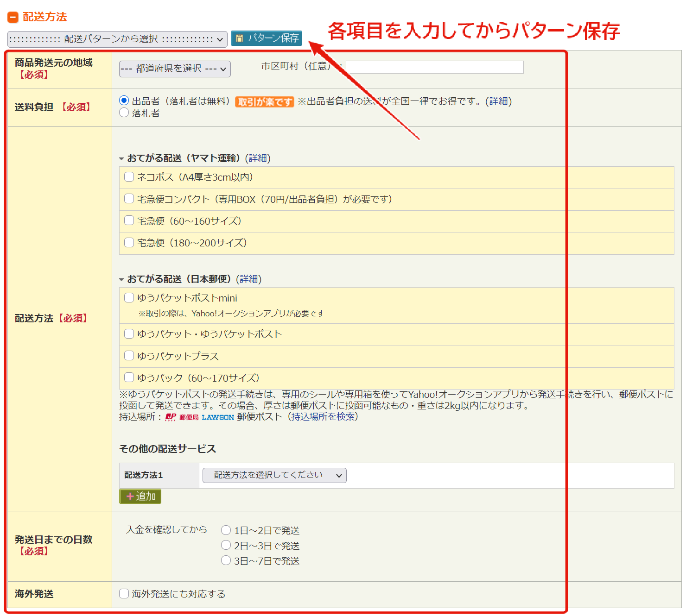Select 落札者 as shipping payer
This screenshot has height=616, width=686.
(124, 113)
